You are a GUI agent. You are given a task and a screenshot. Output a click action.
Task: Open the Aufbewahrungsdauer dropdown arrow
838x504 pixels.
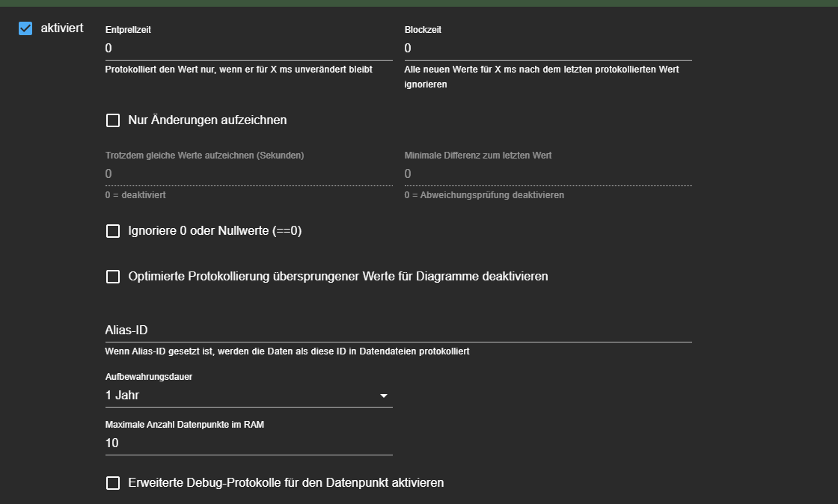[384, 396]
